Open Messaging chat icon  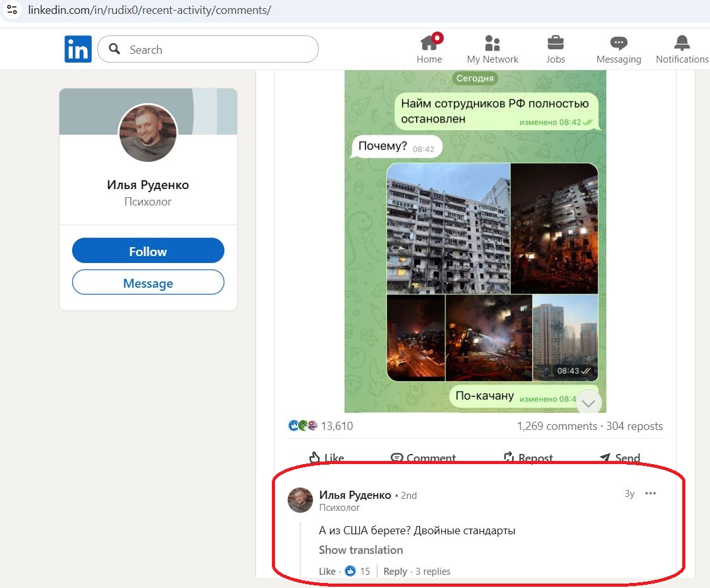[618, 43]
